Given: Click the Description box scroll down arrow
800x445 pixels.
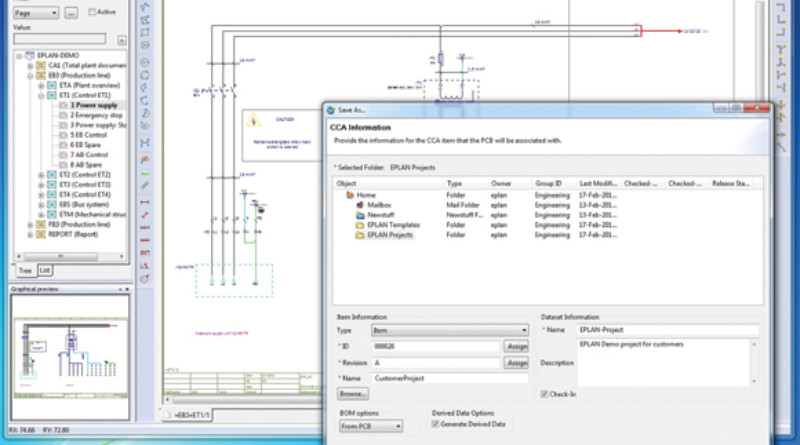Looking at the screenshot, I should tap(754, 381).
